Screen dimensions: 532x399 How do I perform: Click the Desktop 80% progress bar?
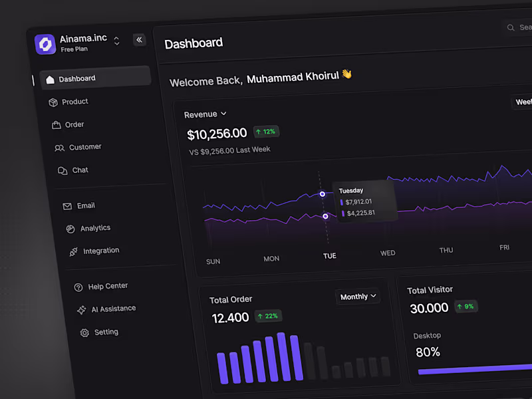472,371
